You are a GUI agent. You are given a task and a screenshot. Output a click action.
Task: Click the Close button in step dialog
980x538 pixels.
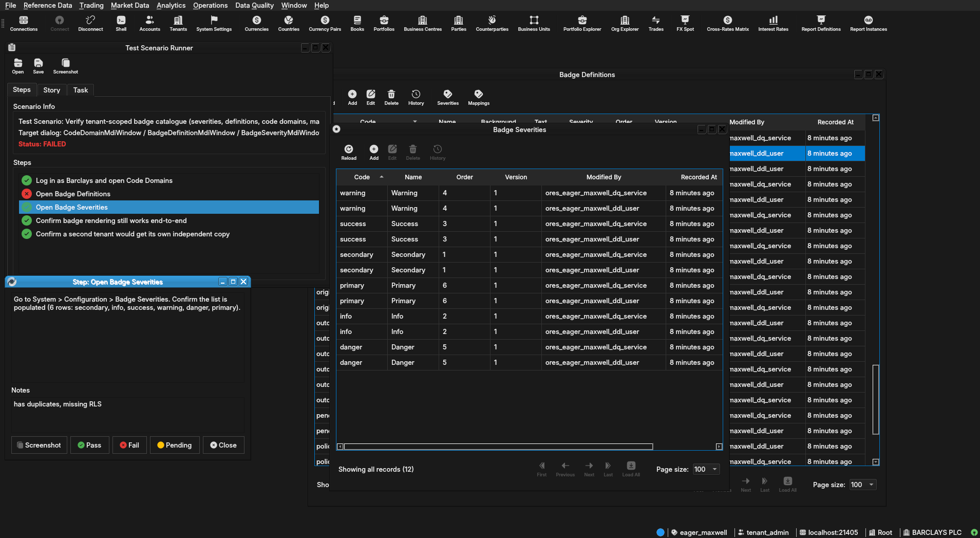pyautogui.click(x=223, y=445)
